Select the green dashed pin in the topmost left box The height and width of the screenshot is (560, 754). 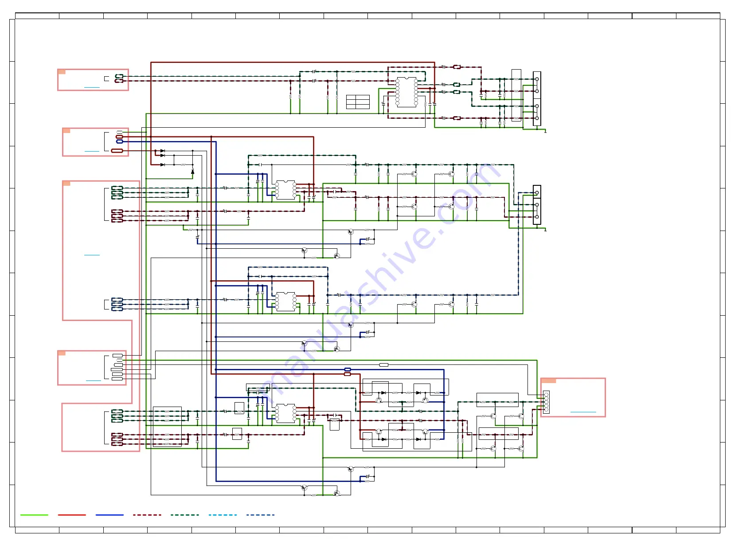point(119,76)
